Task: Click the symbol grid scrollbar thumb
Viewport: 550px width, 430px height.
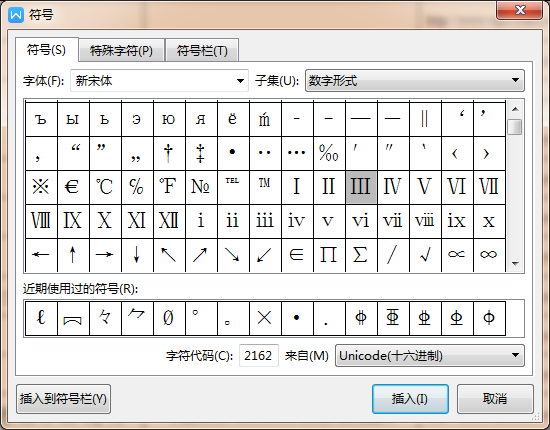Action: tap(515, 127)
